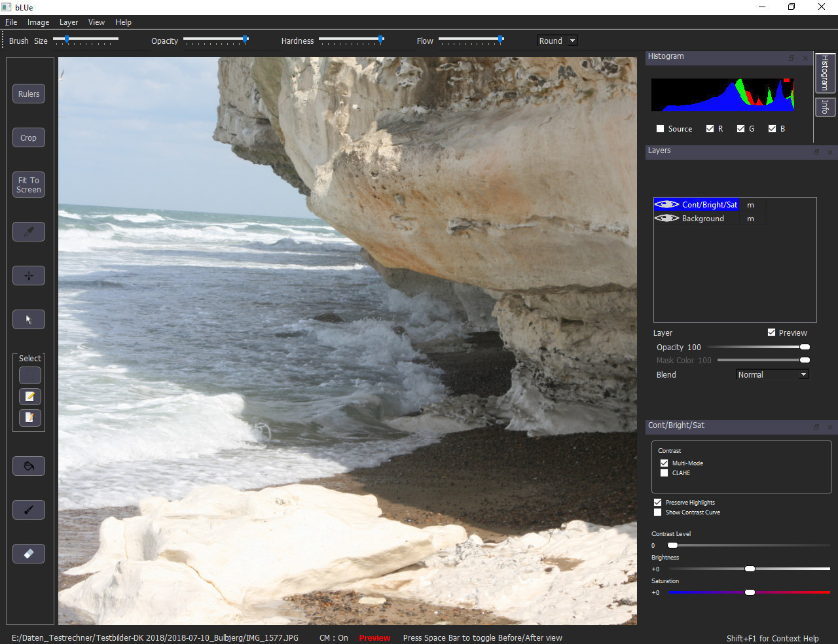This screenshot has height=644, width=838.
Task: Select the eraser tool
Action: [29, 554]
